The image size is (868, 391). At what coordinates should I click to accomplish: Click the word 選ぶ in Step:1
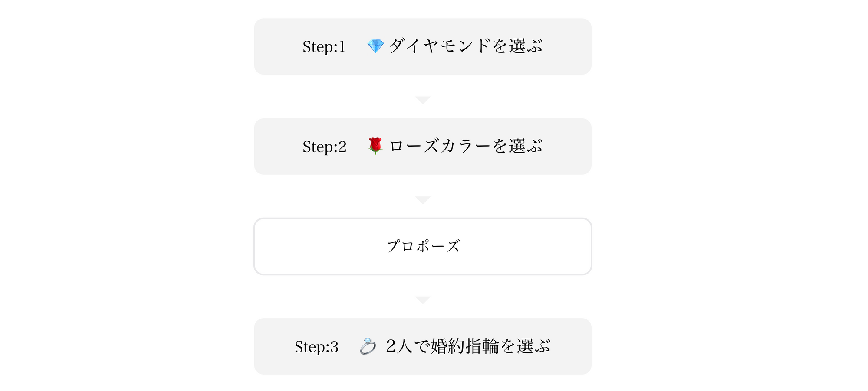click(x=526, y=46)
